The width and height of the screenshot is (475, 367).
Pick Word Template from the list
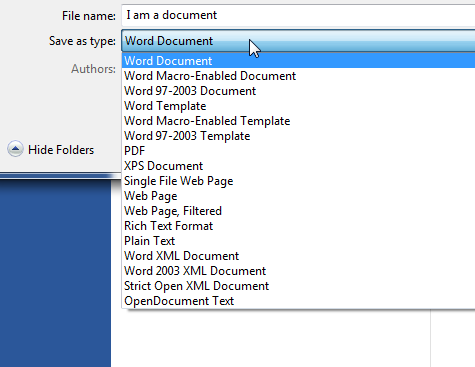pyautogui.click(x=299, y=106)
